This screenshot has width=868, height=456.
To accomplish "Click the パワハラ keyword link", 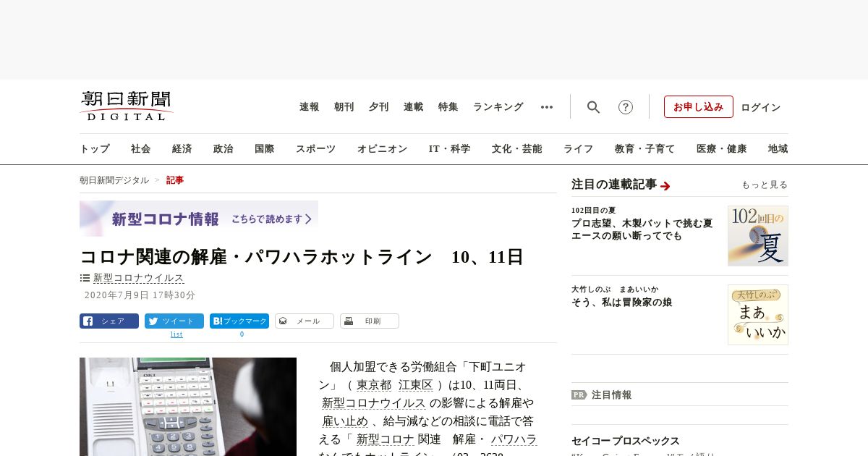I will pyautogui.click(x=514, y=439).
